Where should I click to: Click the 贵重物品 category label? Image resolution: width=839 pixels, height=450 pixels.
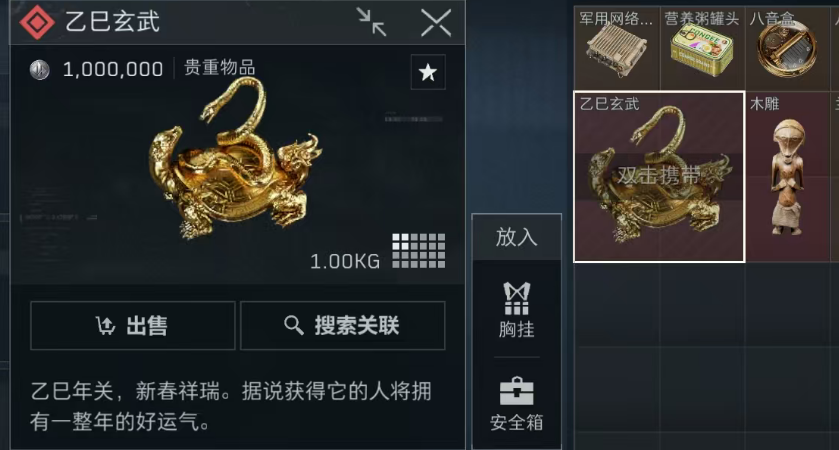[x=219, y=68]
